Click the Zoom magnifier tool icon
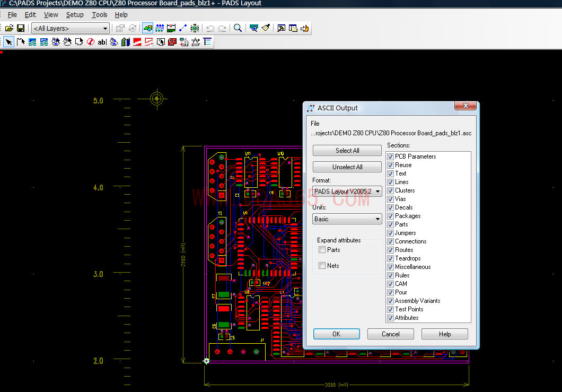Image resolution: width=562 pixels, height=392 pixels. coord(238,28)
